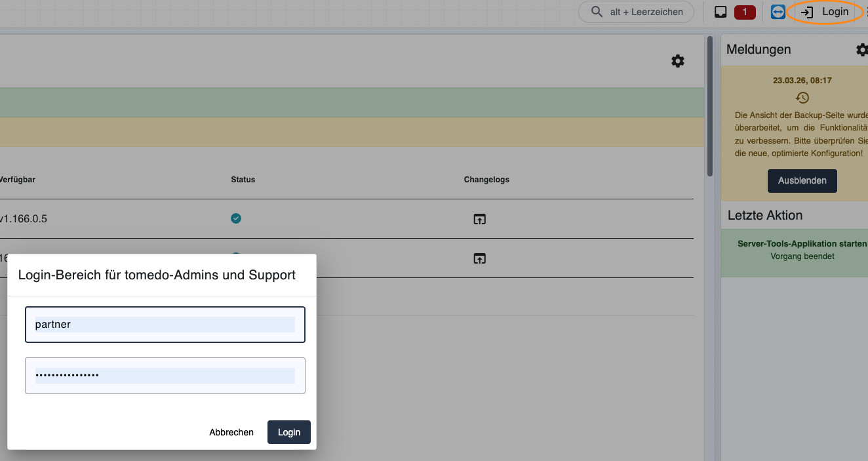This screenshot has width=868, height=461.
Task: Open the TeamViewer remote support icon
Action: coord(778,12)
